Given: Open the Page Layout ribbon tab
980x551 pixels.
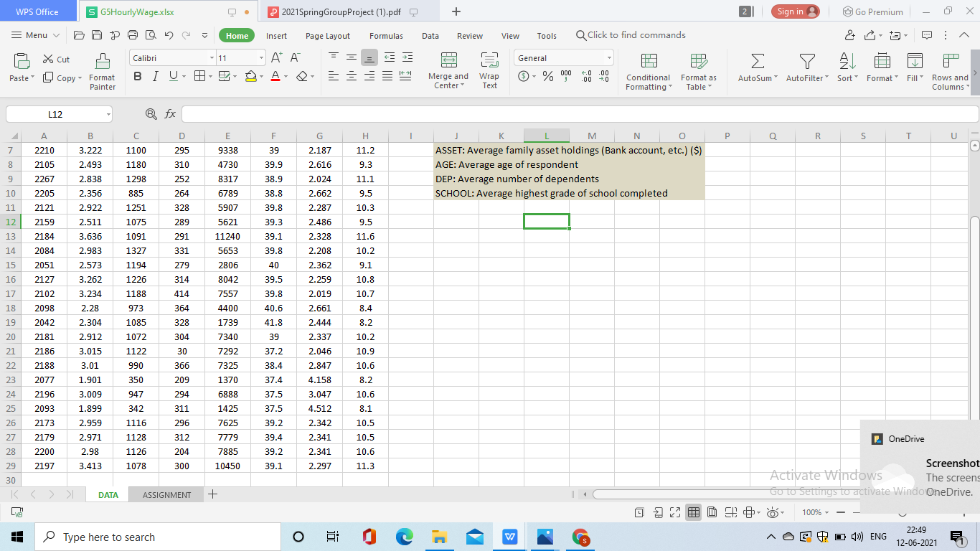Looking at the screenshot, I should [328, 36].
